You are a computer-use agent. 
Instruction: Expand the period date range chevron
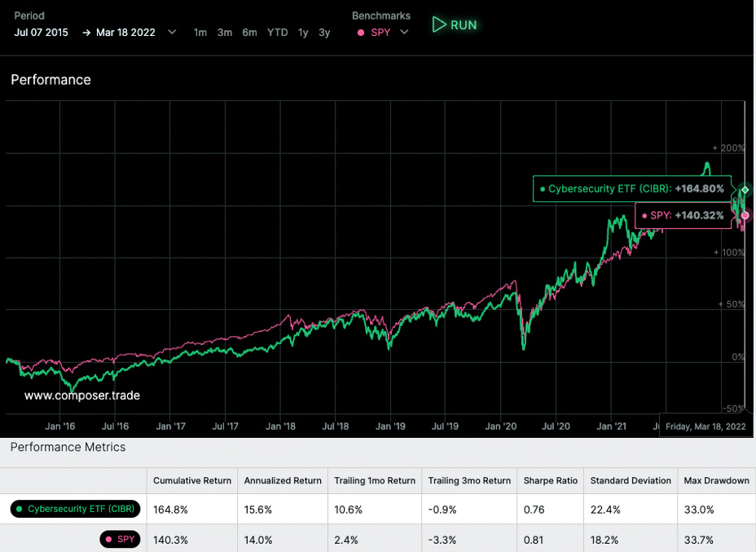coord(172,33)
